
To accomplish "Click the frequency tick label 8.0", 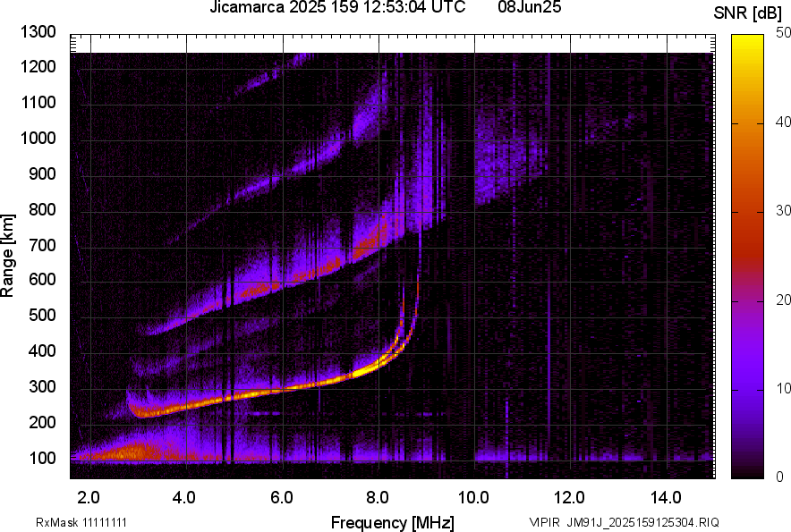I will click(x=378, y=498).
